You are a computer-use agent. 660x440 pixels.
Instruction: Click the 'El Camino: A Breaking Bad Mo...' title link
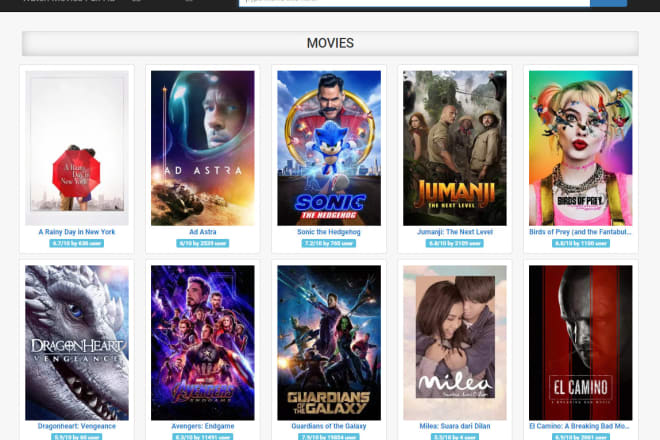point(580,426)
